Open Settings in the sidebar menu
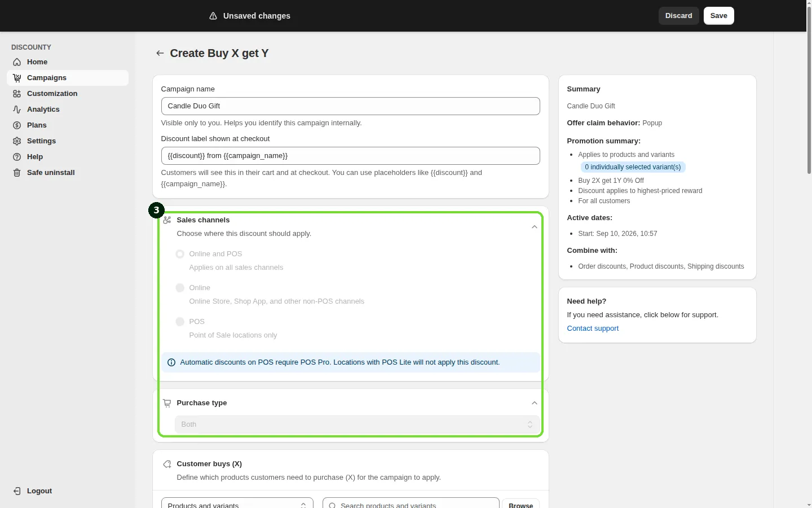 tap(68, 141)
